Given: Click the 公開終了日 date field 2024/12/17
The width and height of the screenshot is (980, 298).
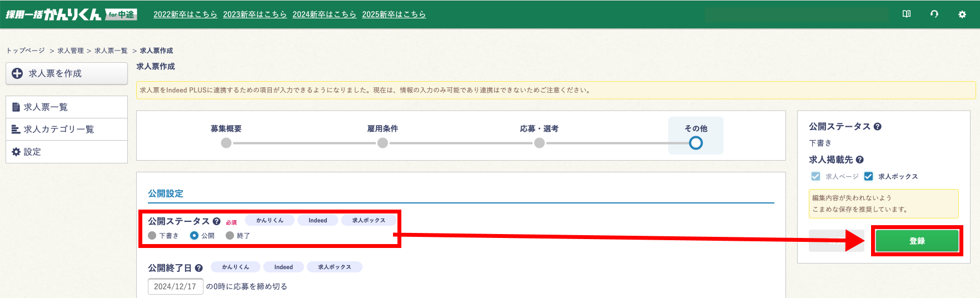Looking at the screenshot, I should pyautogui.click(x=175, y=286).
